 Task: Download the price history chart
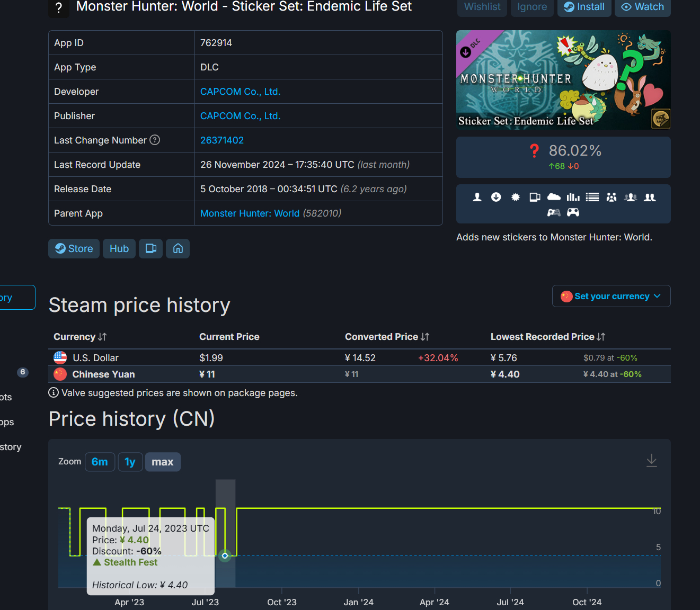click(652, 461)
